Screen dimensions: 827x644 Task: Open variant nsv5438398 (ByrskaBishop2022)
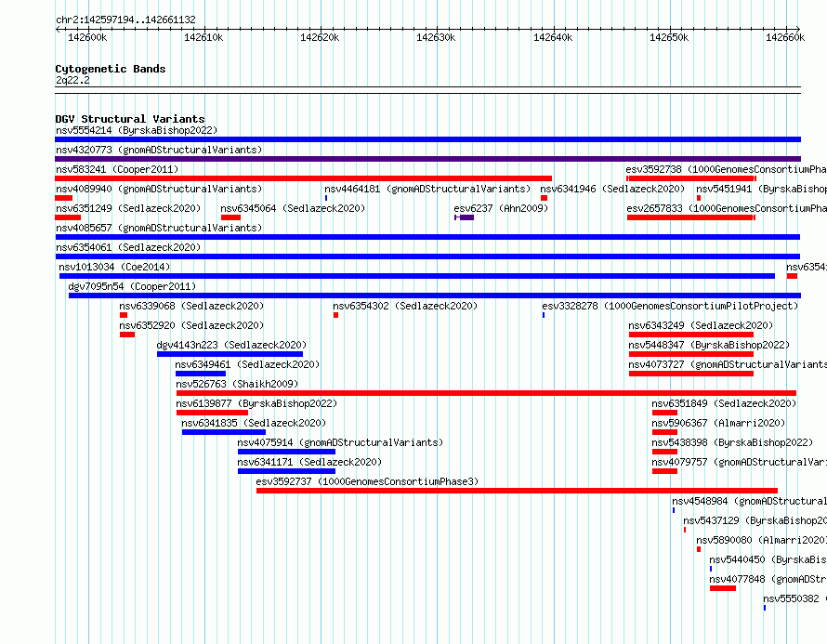732,442
